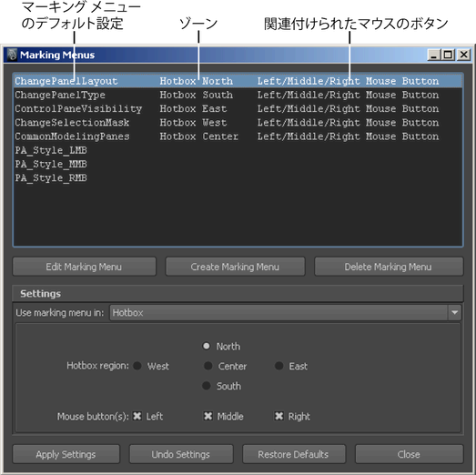The image size is (476, 475).
Task: Click the Restore Defaults button
Action: [x=294, y=454]
